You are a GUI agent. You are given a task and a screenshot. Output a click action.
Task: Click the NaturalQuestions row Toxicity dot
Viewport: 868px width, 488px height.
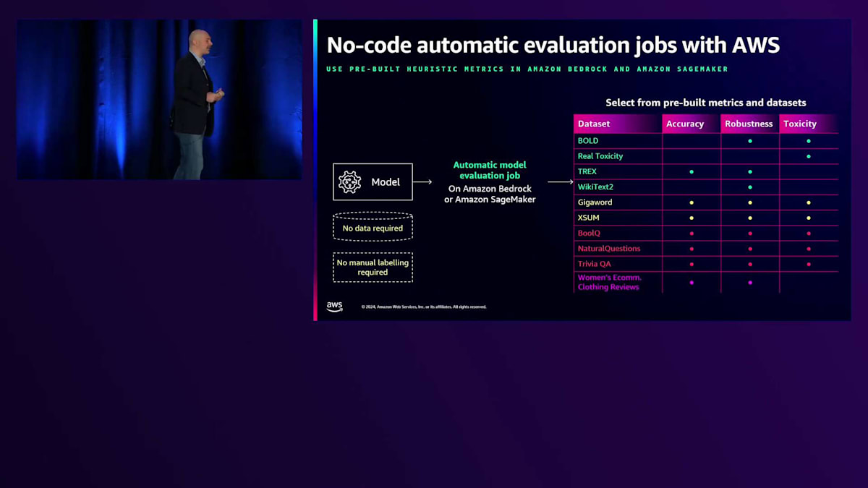tap(809, 249)
